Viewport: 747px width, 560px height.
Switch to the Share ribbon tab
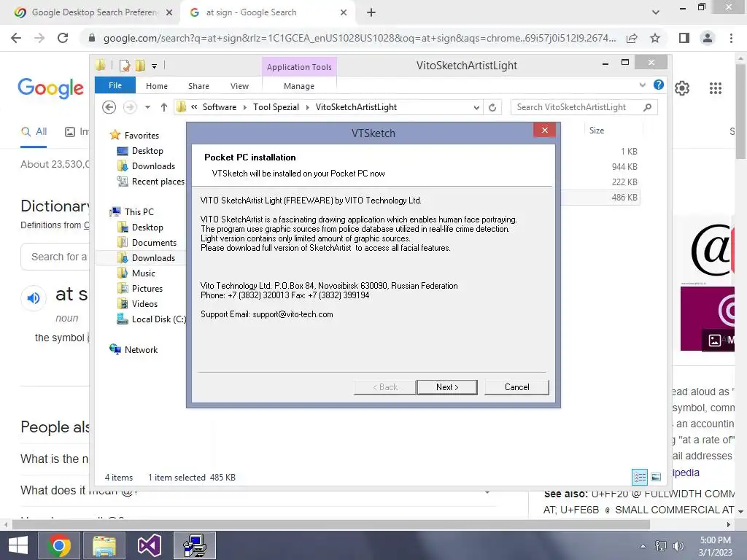point(198,86)
